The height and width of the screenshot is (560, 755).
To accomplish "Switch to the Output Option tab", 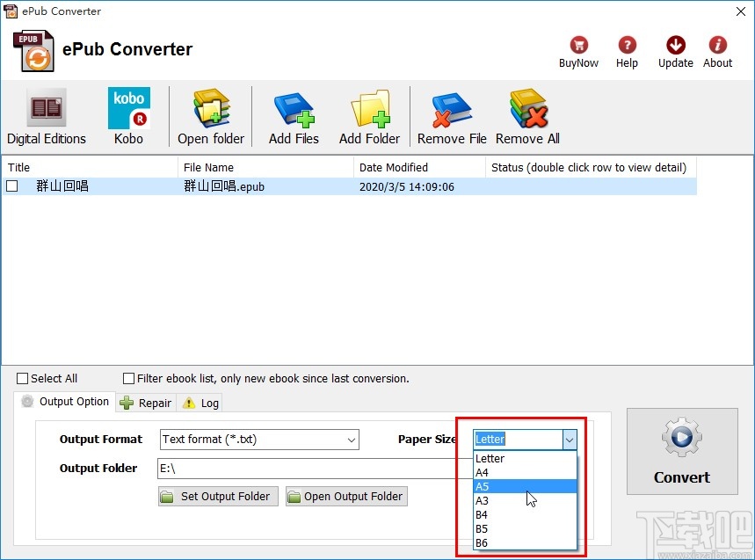I will [65, 402].
